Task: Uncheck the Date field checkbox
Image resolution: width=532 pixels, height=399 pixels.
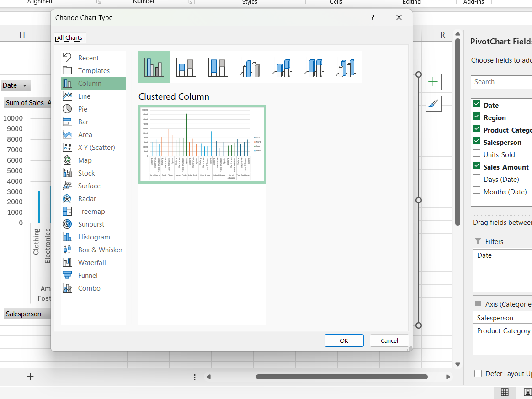Action: [x=477, y=104]
